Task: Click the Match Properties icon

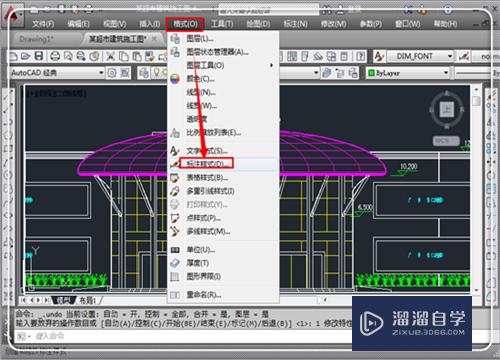Action: coord(150,56)
